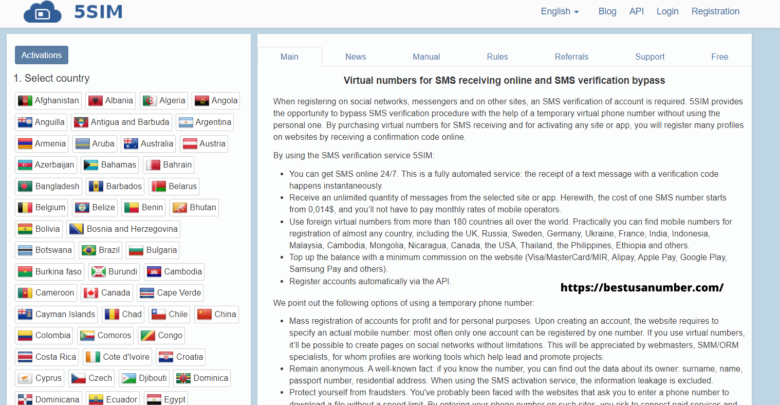780x405 pixels.
Task: Click the Czech flag icon
Action: [x=78, y=378]
